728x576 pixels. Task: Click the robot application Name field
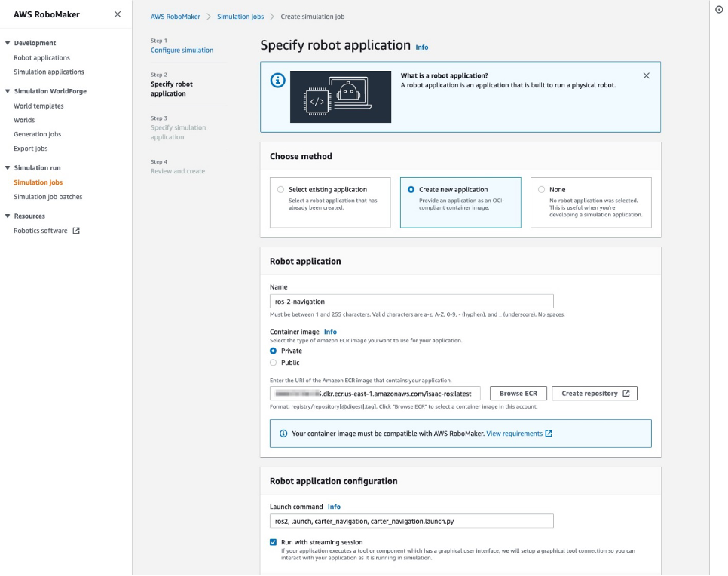[411, 302]
